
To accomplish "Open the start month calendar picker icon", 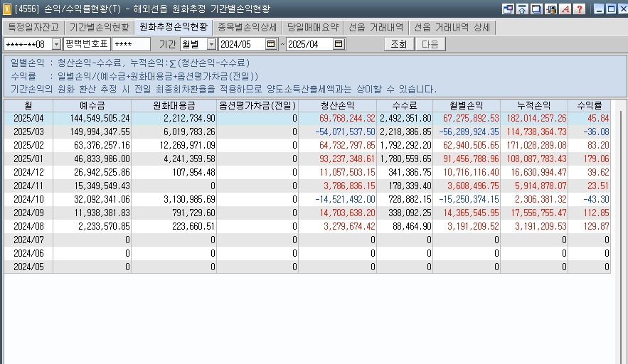I will (271, 44).
